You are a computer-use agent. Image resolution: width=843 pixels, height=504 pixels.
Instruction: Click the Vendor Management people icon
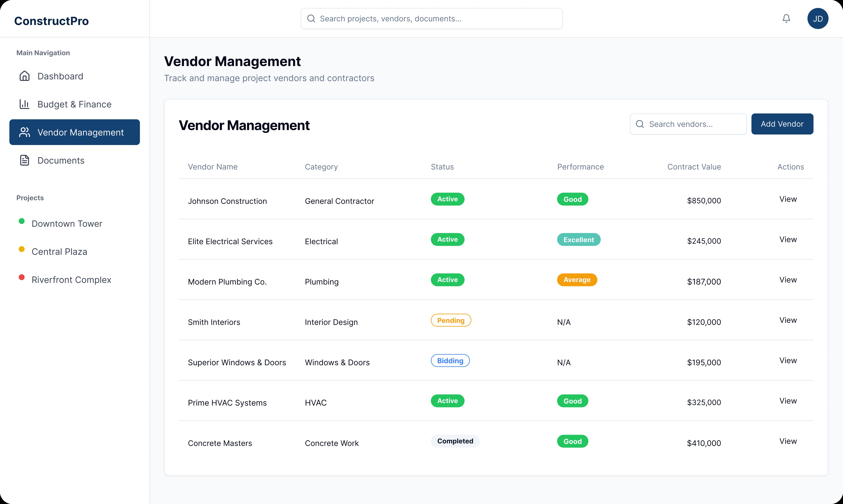coord(24,132)
